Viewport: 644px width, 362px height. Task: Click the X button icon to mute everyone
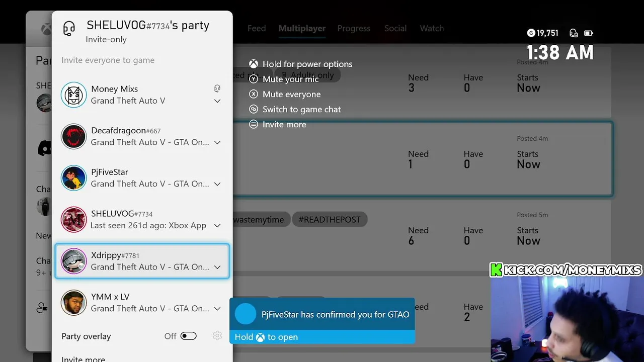(x=254, y=94)
